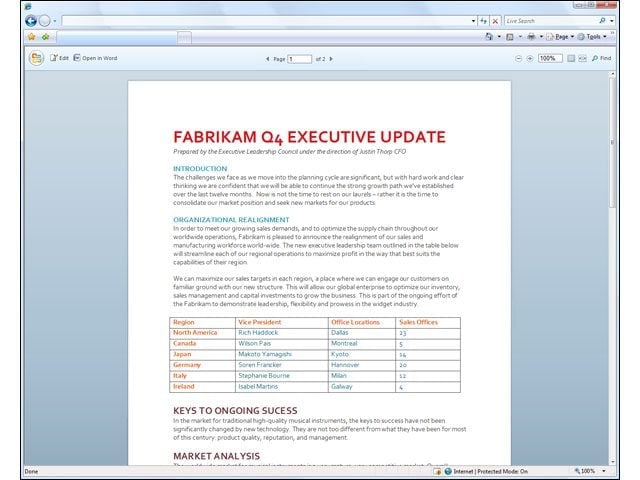
Task: Click the 100% zoom level box
Action: 550,58
